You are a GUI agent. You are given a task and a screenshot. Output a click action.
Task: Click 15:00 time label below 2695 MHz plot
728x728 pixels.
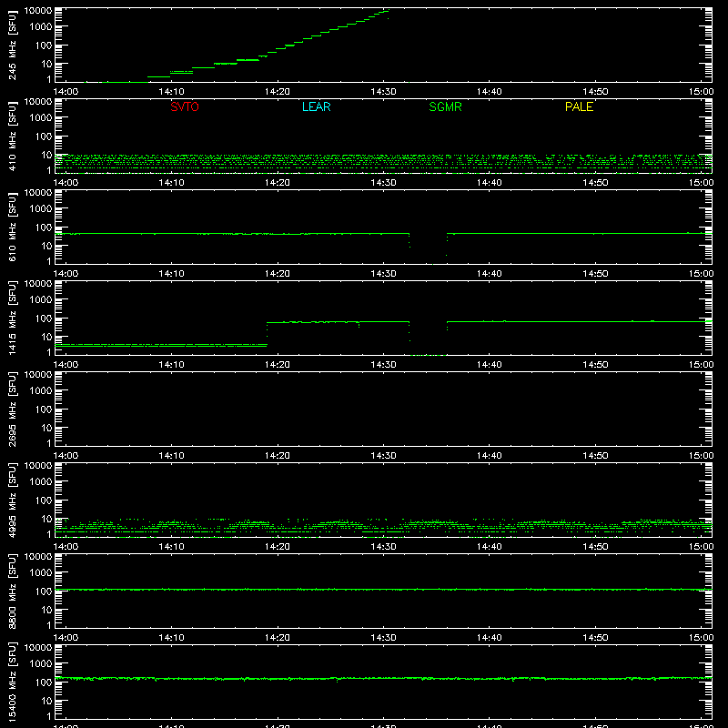point(701,456)
